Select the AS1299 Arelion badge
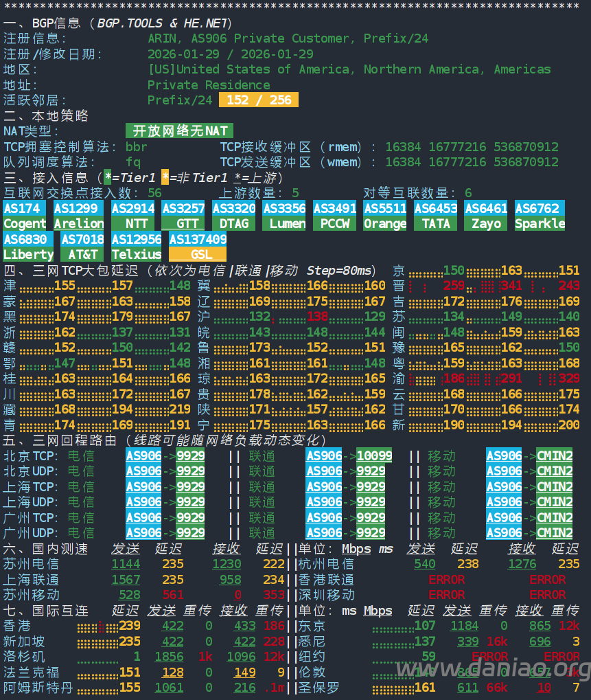Viewport: 591px width, 700px height. click(79, 216)
